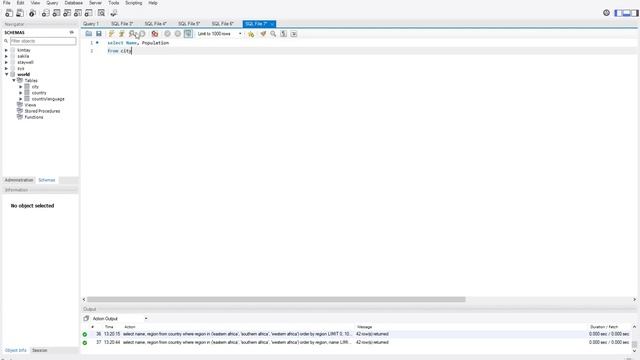Click the Filter objects search field
The height and width of the screenshot is (360, 640).
(43, 41)
